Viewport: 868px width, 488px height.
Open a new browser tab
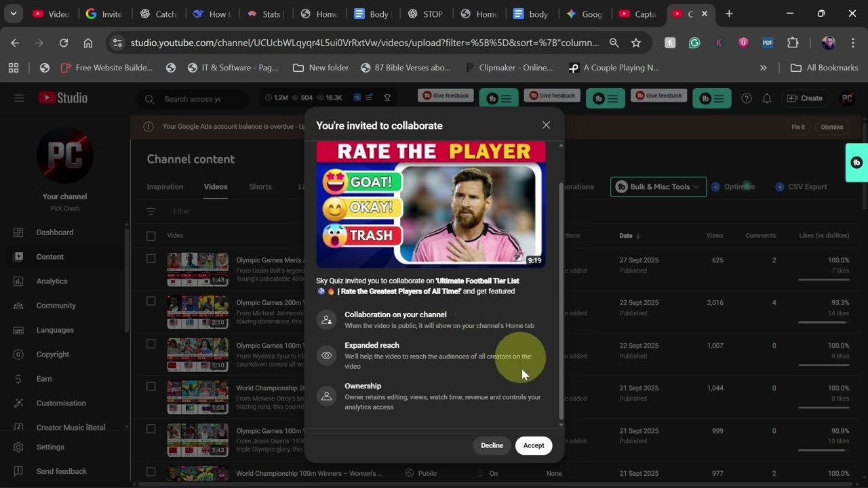coord(729,14)
